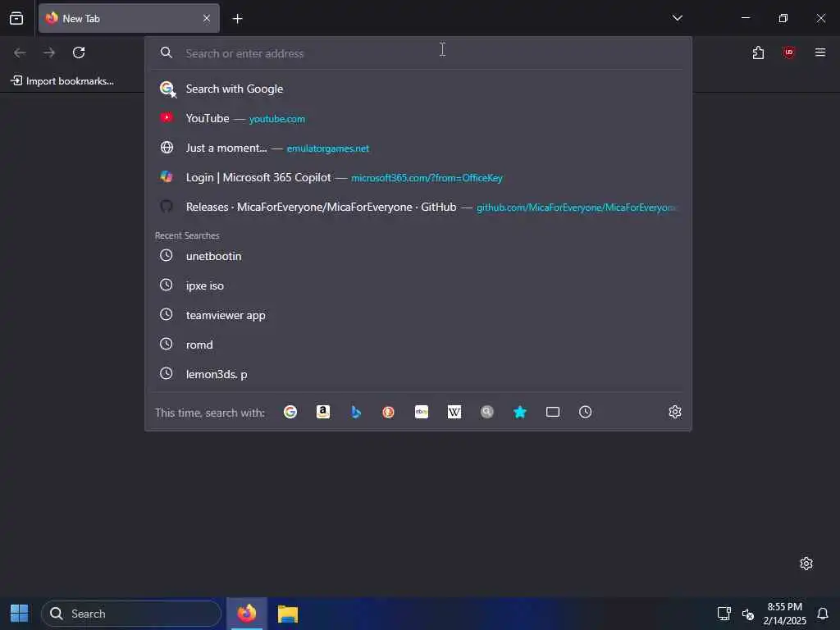Open the Extensions puzzle icon
This screenshot has width=840, height=630.
[x=758, y=52]
